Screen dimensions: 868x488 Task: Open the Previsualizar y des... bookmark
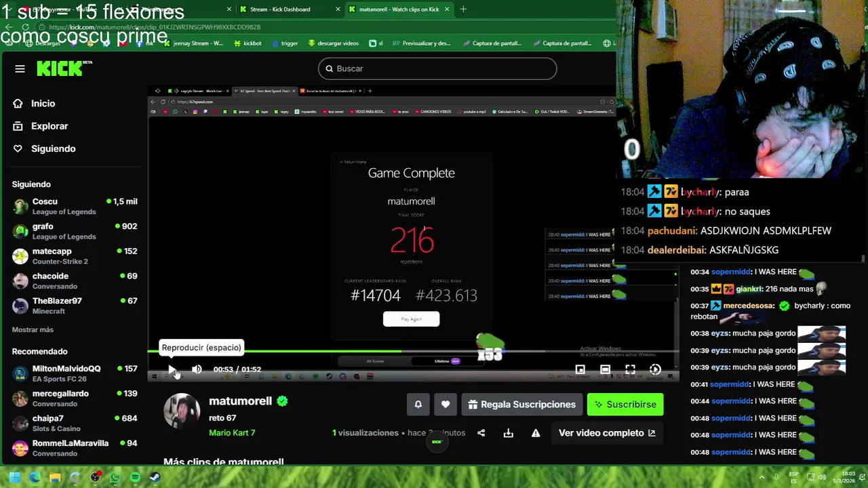(x=421, y=43)
